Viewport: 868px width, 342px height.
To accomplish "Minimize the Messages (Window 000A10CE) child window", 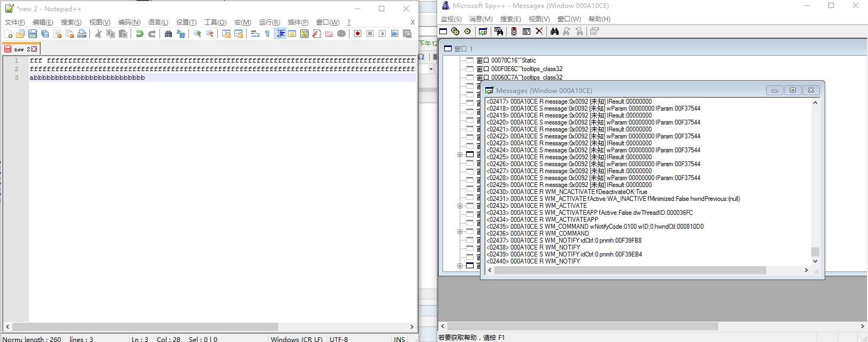I will tap(774, 90).
